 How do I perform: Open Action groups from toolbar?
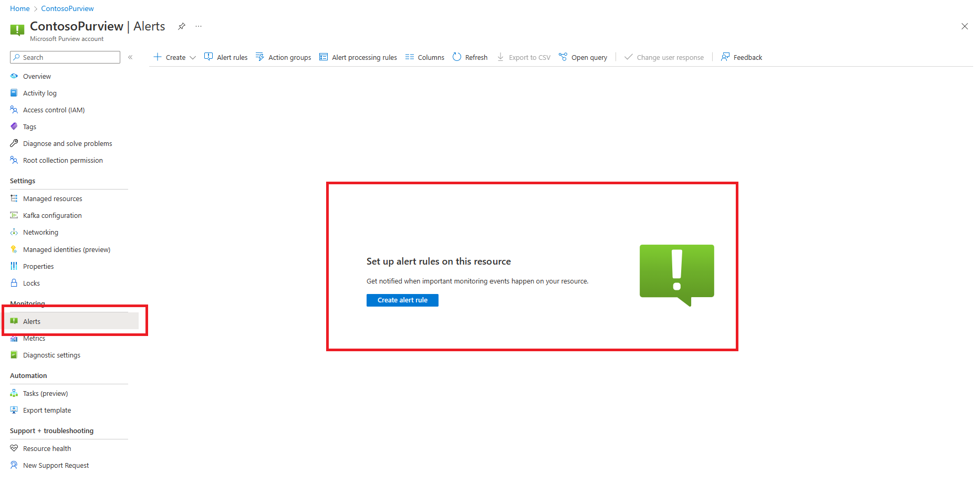coord(284,57)
